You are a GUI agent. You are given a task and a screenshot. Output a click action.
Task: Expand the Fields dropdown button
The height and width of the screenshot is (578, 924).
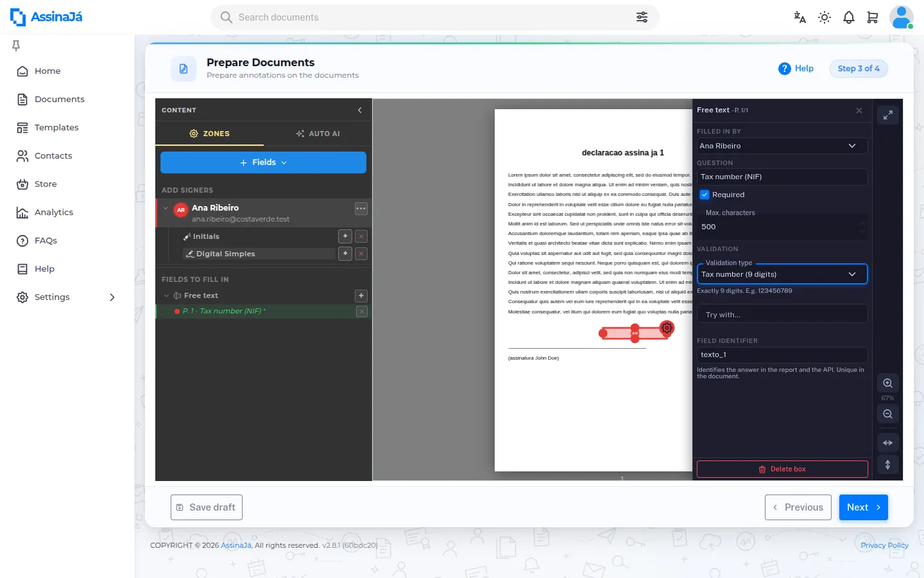(x=263, y=162)
